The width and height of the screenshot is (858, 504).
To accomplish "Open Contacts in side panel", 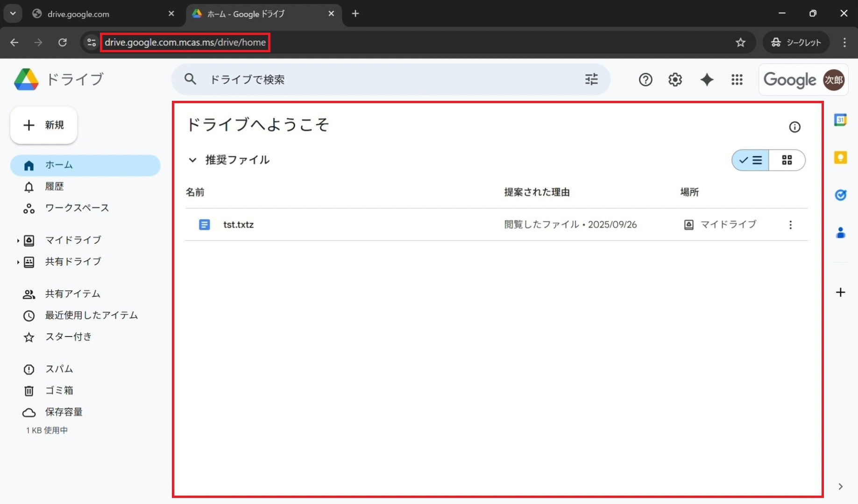I will click(840, 232).
